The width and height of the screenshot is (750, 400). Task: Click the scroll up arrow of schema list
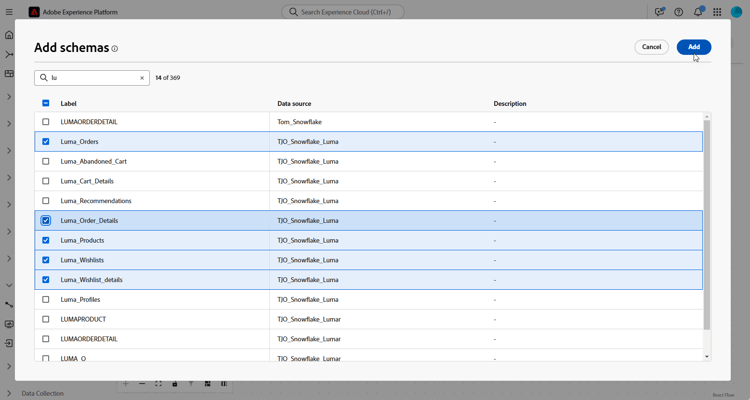click(707, 116)
